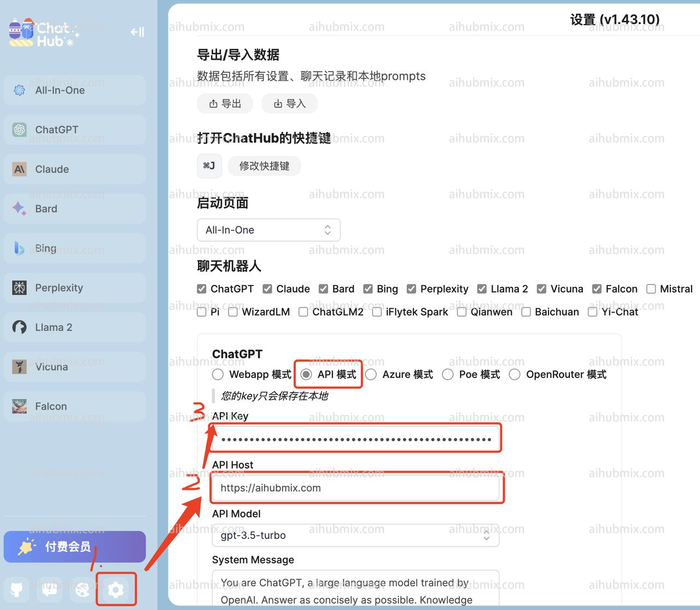Image resolution: width=700 pixels, height=610 pixels.
Task: Uncheck the Falcon chatbot checkbox
Action: pyautogui.click(x=597, y=289)
